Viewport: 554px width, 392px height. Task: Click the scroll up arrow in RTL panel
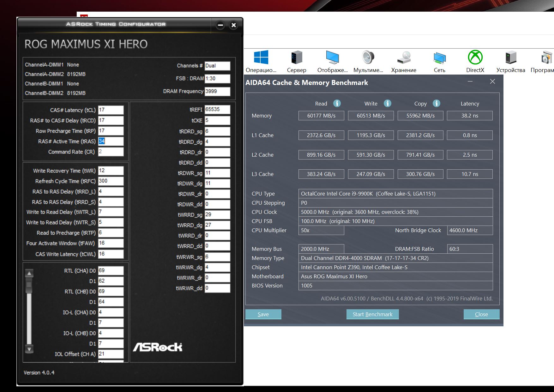29,273
